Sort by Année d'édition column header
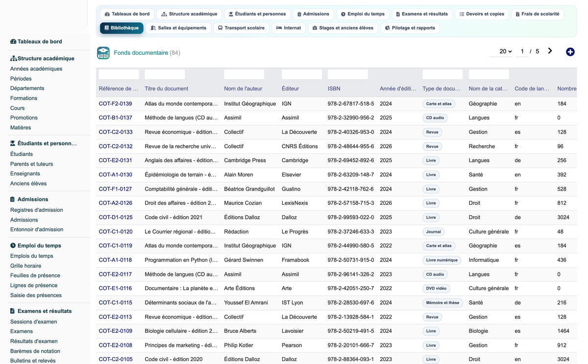 pyautogui.click(x=398, y=89)
